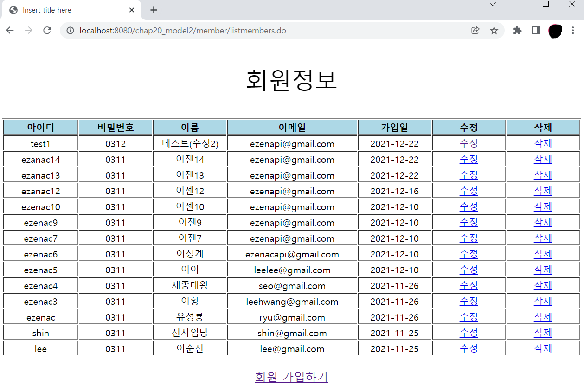Delete 세종대왕 row with 삭제
The width and height of the screenshot is (584, 392).
pyautogui.click(x=543, y=285)
